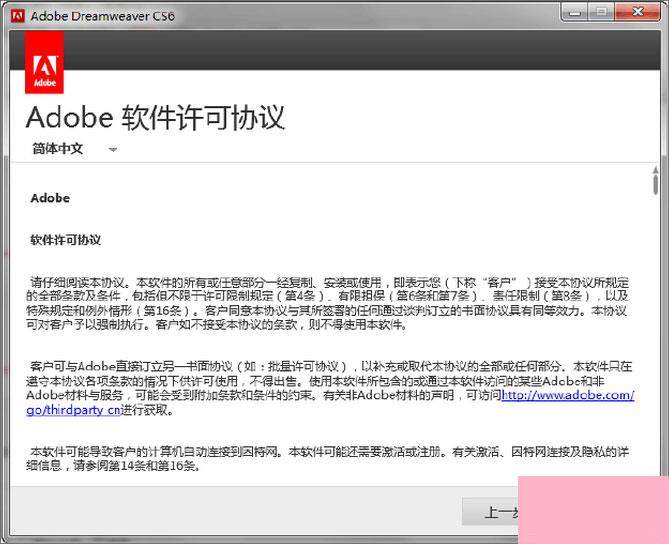The image size is (669, 544).
Task: Click the bold '软件许可协议' subheading
Action: (x=66, y=240)
